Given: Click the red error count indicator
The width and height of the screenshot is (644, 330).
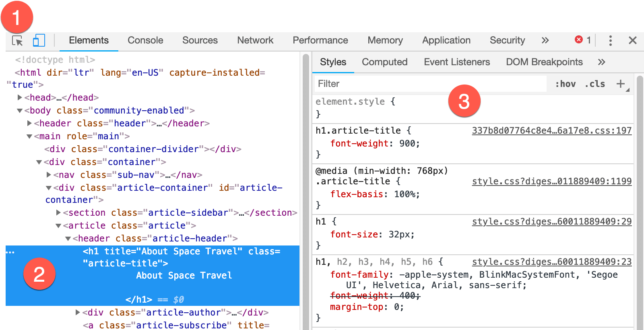Looking at the screenshot, I should pyautogui.click(x=582, y=40).
